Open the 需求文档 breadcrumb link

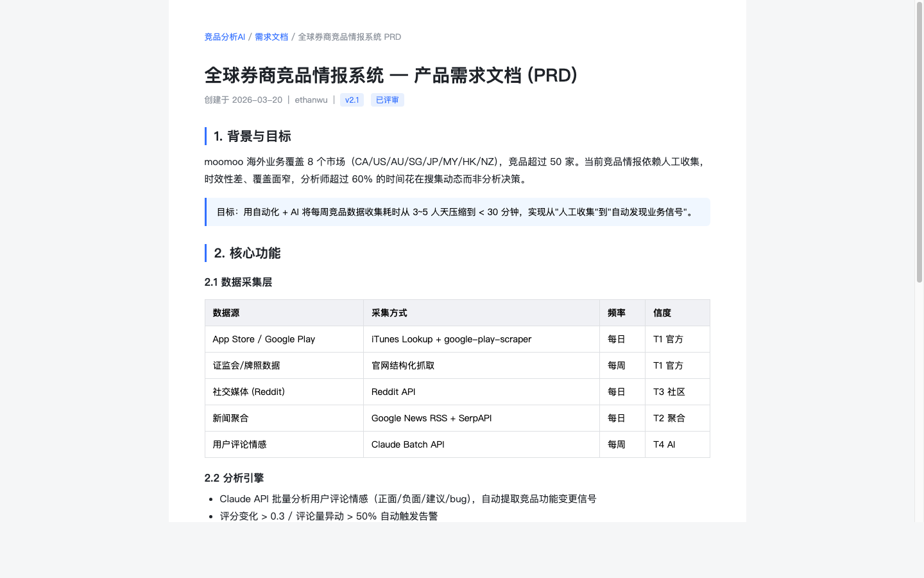point(271,37)
